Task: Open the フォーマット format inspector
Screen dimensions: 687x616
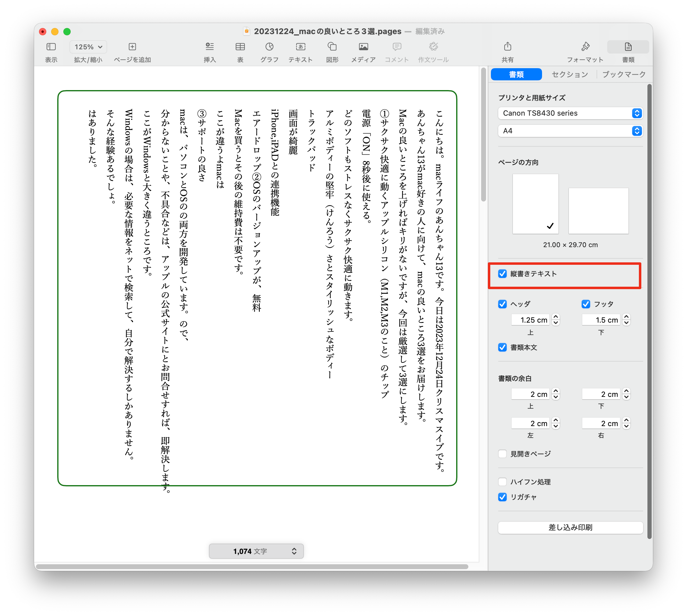Action: [x=585, y=47]
